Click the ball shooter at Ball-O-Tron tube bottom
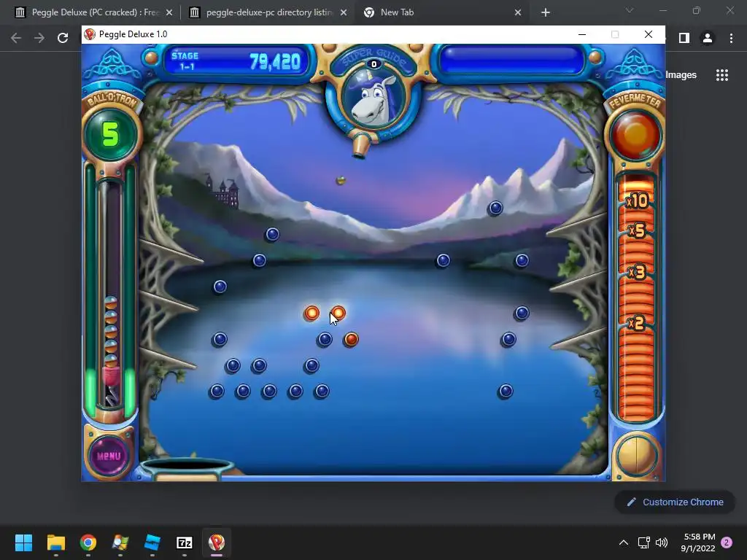 tap(111, 388)
